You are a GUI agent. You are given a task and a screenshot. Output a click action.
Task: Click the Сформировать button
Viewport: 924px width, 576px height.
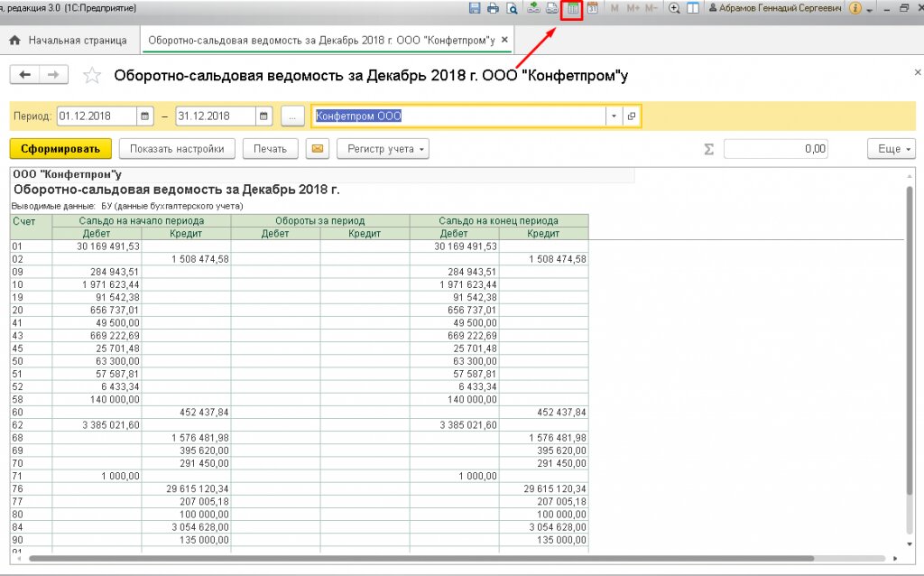pos(60,149)
